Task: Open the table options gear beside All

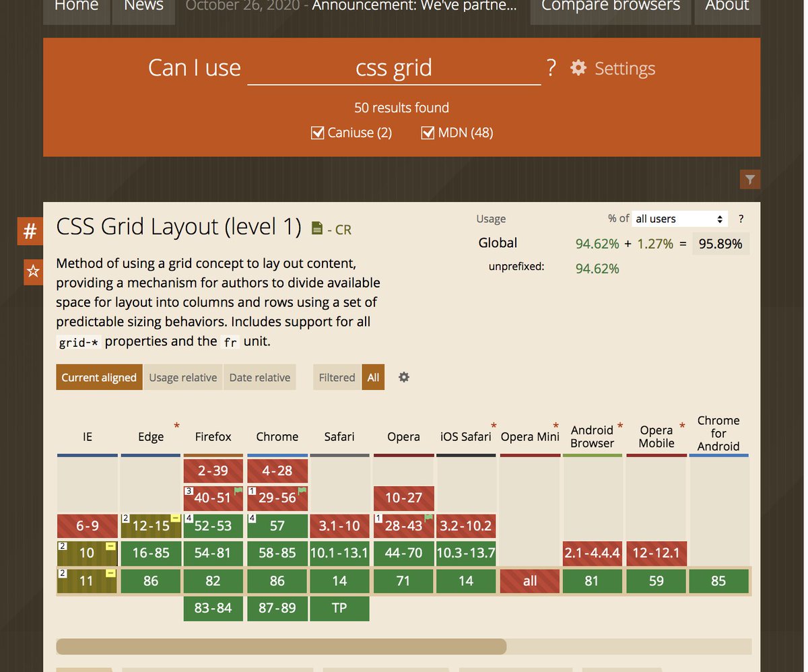Action: coord(404,377)
